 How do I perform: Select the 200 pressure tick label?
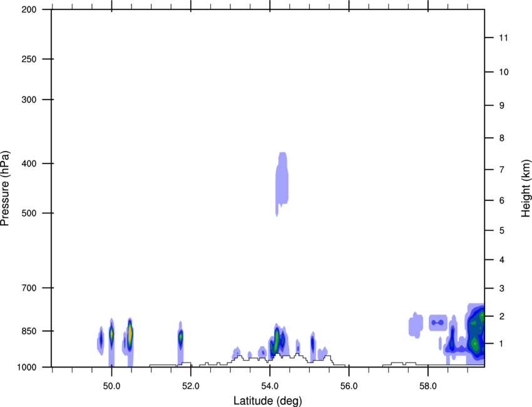point(29,10)
